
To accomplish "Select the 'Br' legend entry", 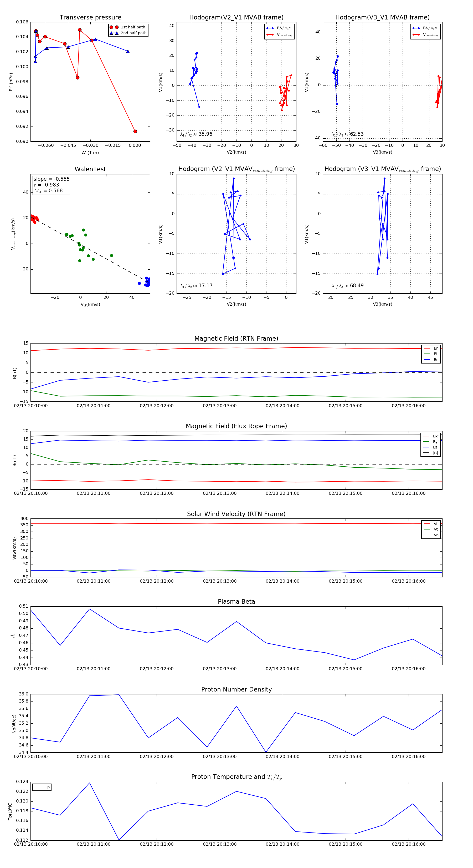I will coord(431,349).
